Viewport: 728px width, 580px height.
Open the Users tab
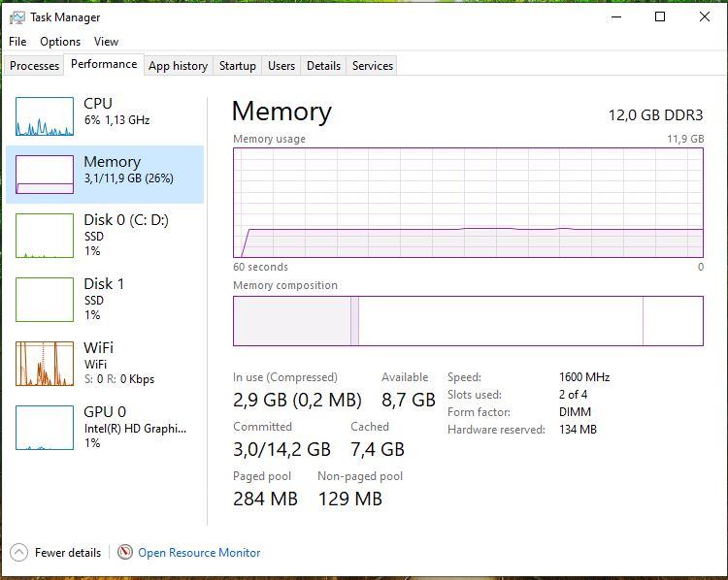tap(281, 66)
